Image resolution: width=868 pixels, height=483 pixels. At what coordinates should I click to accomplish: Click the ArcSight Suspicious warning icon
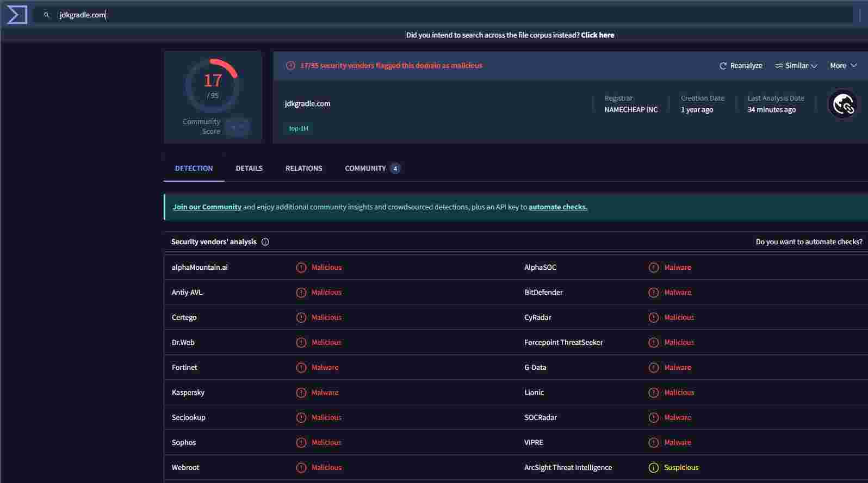653,468
